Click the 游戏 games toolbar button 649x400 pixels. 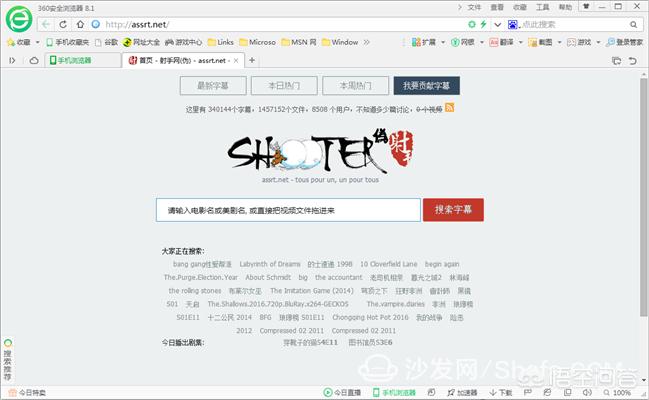tap(579, 42)
